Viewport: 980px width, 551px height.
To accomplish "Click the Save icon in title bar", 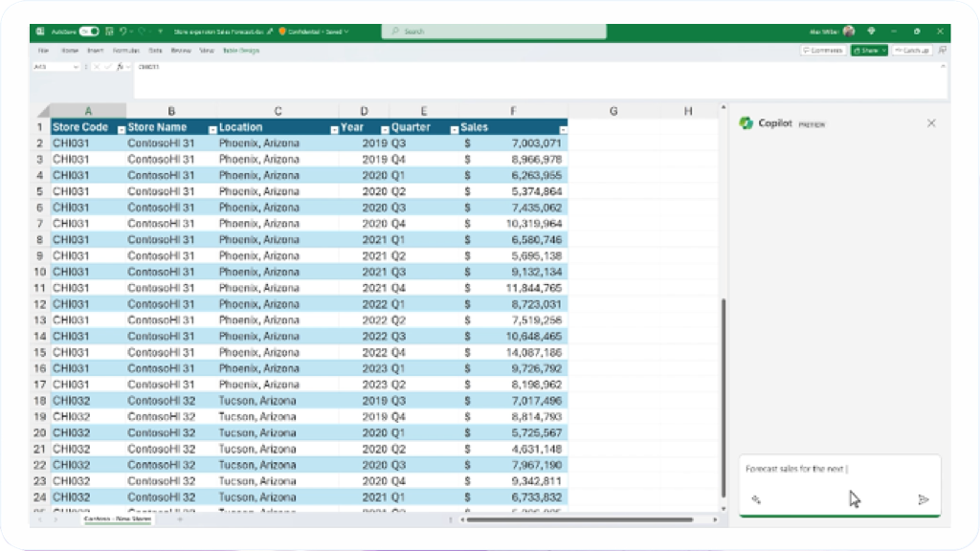I will click(x=109, y=32).
